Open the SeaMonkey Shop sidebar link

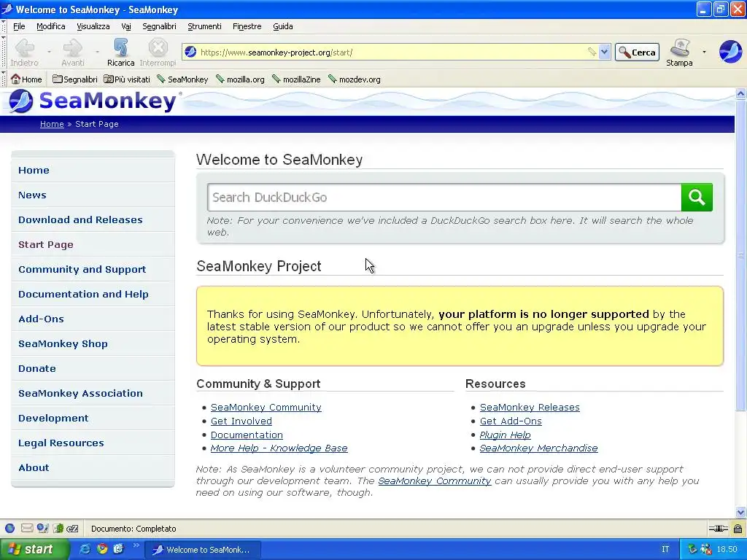click(x=63, y=343)
